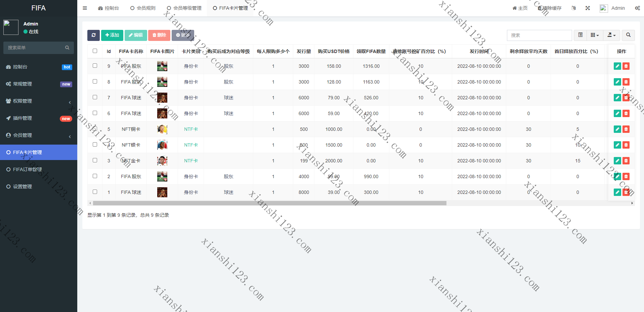The width and height of the screenshot is (644, 312).
Task: Delete row 6 with red trash icon
Action: pos(626,113)
